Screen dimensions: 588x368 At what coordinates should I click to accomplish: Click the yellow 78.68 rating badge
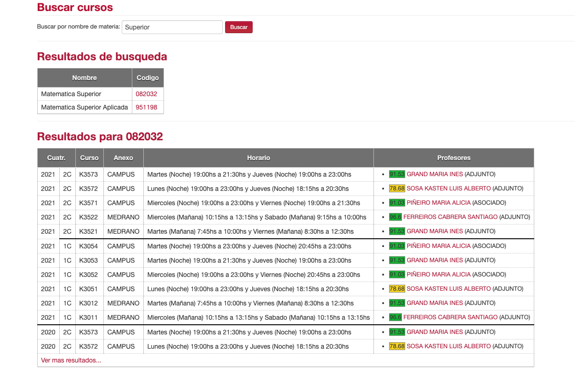396,188
